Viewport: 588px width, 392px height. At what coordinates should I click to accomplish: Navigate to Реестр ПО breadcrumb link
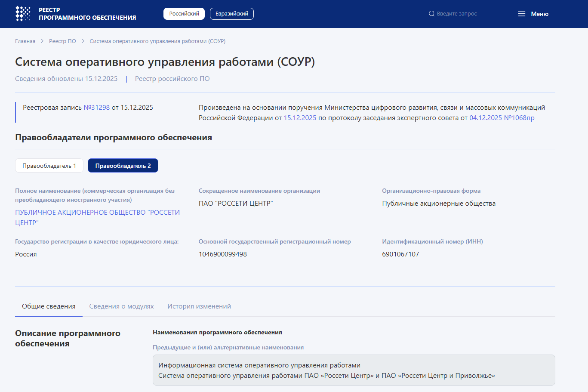tap(62, 41)
